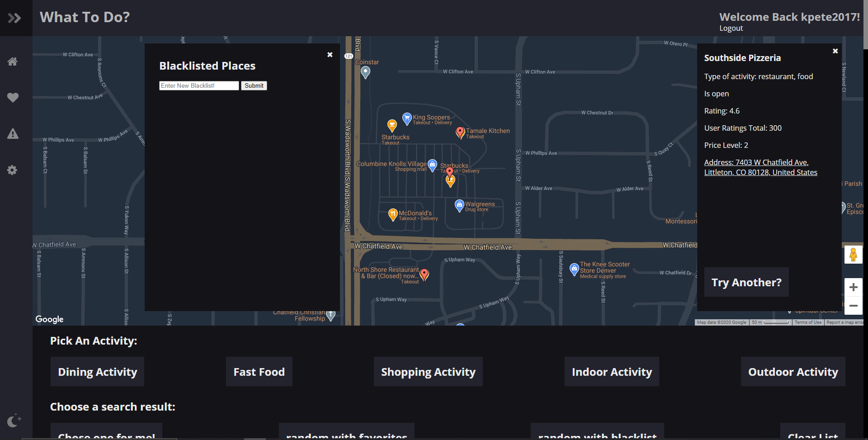Click the McDonald's restaurant marker
The image size is (868, 440).
pyautogui.click(x=393, y=215)
